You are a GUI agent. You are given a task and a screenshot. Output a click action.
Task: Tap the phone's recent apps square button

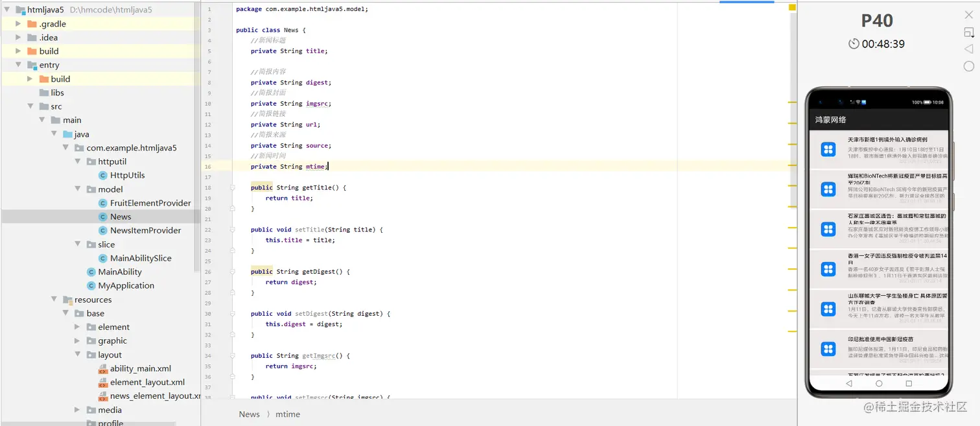[x=909, y=383]
